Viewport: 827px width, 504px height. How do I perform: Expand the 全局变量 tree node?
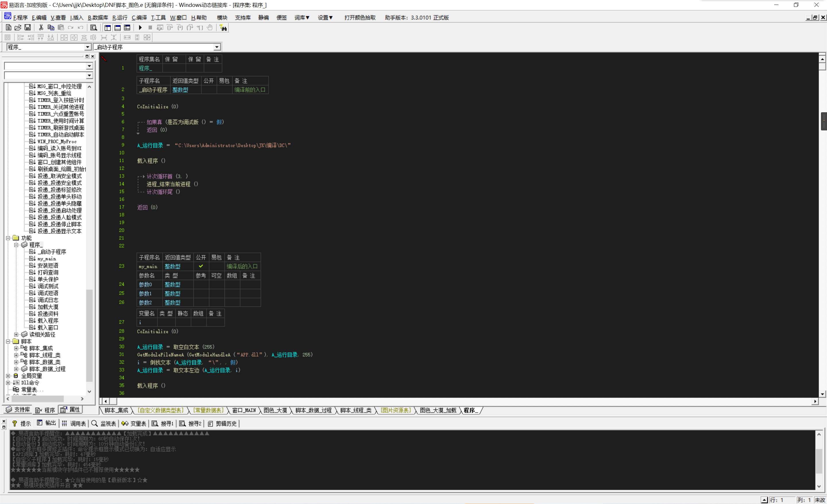[8, 376]
